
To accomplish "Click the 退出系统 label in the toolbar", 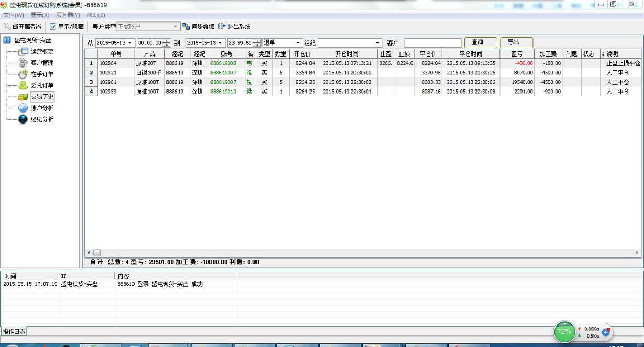I will (239, 26).
